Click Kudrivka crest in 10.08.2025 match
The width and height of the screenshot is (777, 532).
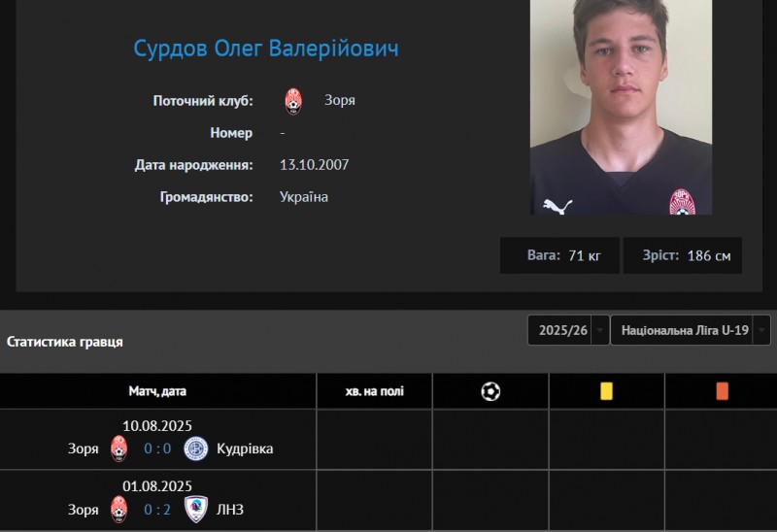196,449
